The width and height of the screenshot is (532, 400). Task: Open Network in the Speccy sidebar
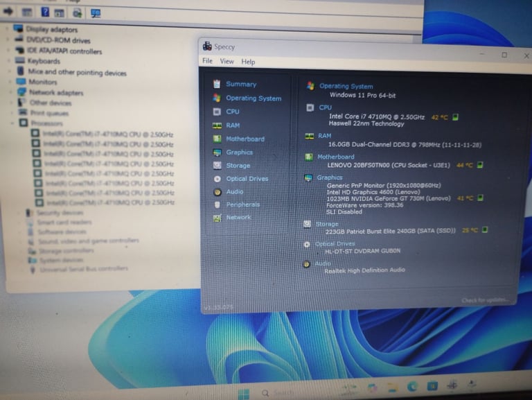pos(238,217)
